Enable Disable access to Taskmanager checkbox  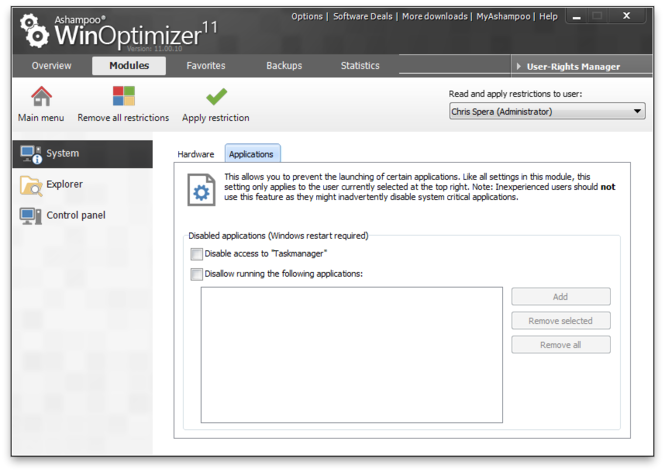tap(196, 254)
